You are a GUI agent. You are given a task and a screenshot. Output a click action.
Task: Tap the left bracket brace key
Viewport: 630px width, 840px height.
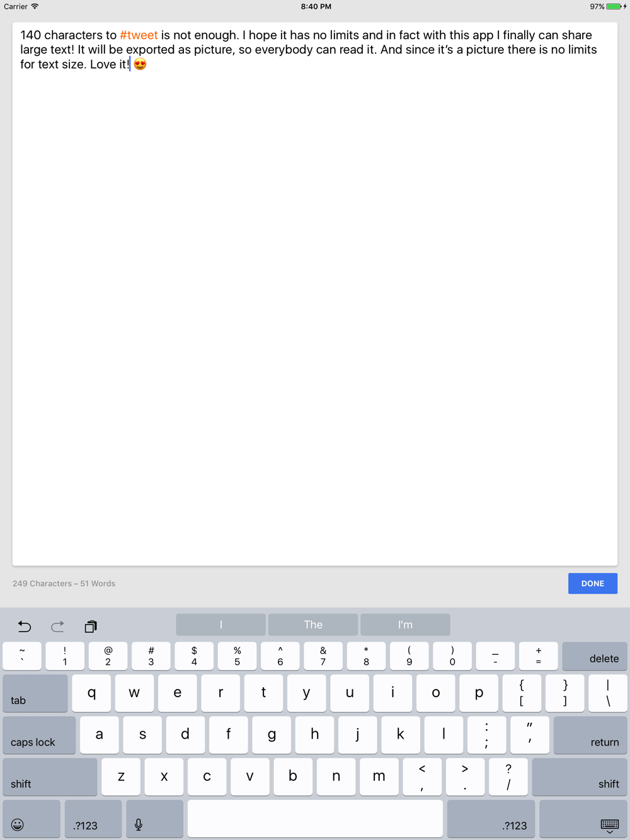[522, 693]
